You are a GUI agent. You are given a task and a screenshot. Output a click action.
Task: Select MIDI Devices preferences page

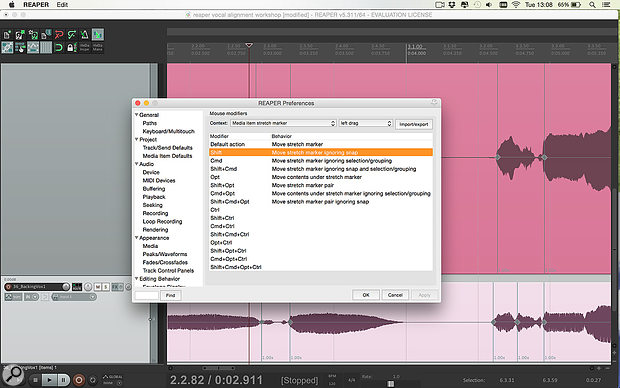coord(159,180)
